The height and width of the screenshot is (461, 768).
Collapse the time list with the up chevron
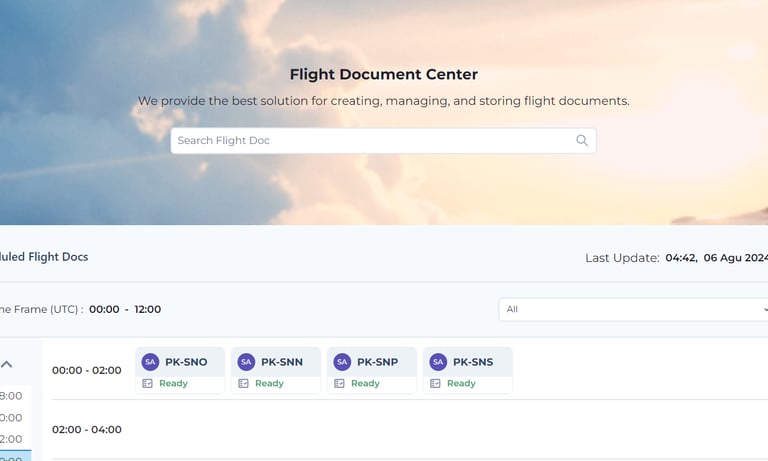click(x=6, y=364)
